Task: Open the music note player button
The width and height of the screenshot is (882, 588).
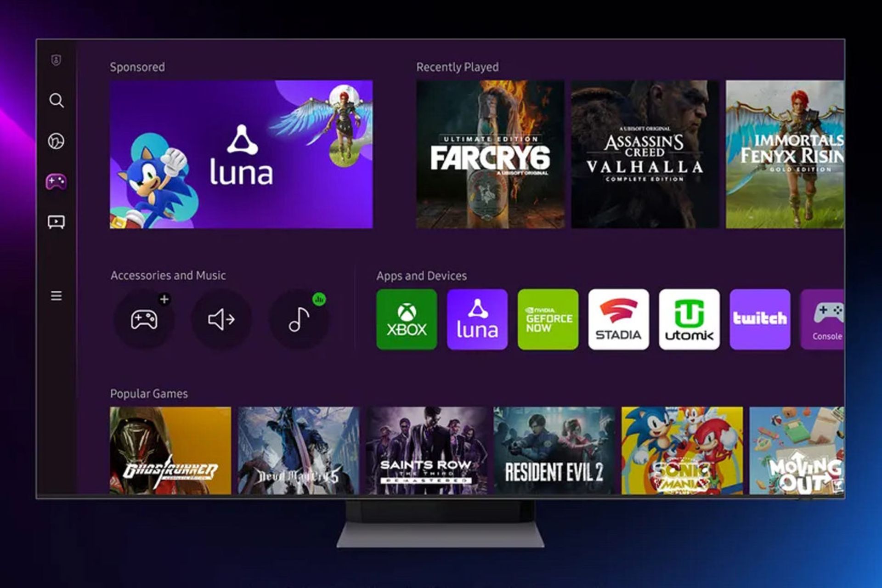Action: pos(299,319)
